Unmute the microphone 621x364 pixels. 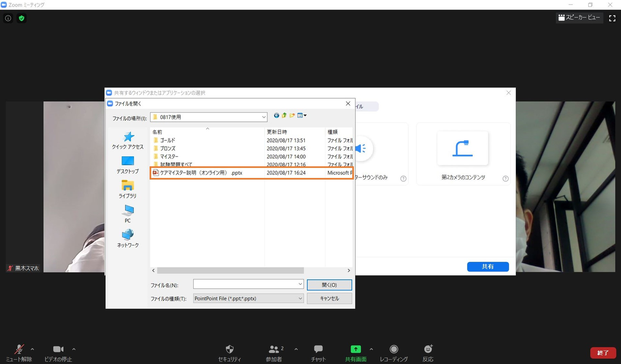point(19,349)
